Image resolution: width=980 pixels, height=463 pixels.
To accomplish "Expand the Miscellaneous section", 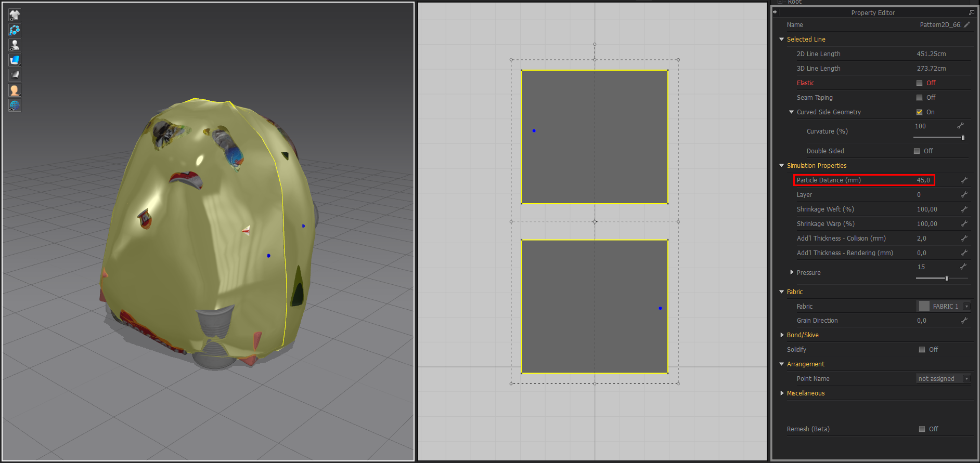I will point(782,393).
